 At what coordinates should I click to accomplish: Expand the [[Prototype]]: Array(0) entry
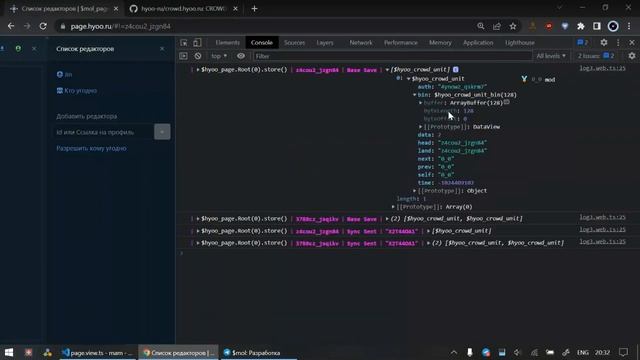pos(393,207)
